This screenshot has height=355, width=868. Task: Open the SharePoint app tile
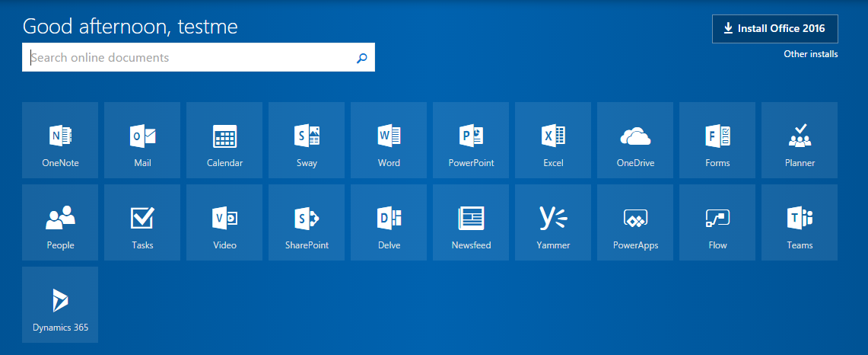(x=307, y=222)
